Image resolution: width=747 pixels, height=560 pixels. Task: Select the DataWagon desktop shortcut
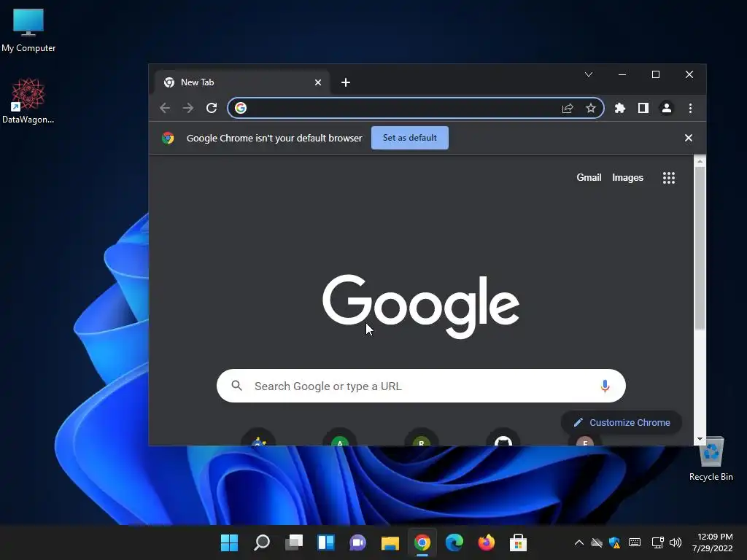[x=28, y=101]
